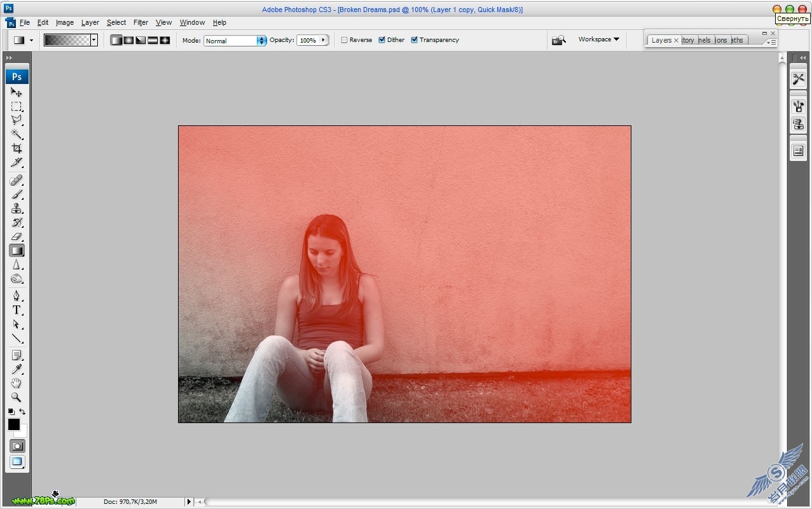812x509 pixels.
Task: Select the Move tool
Action: (x=17, y=92)
